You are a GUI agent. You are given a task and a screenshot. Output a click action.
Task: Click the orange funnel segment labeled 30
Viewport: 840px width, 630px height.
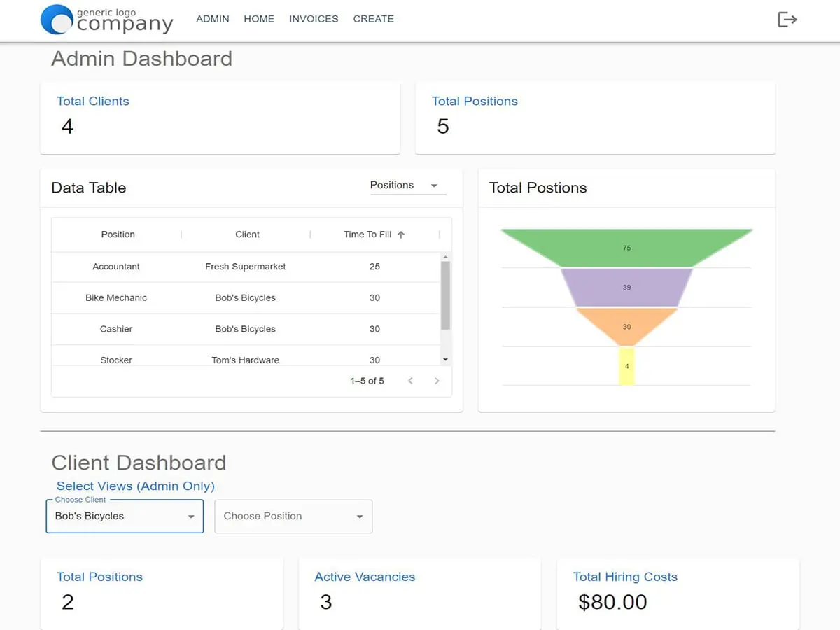626,327
